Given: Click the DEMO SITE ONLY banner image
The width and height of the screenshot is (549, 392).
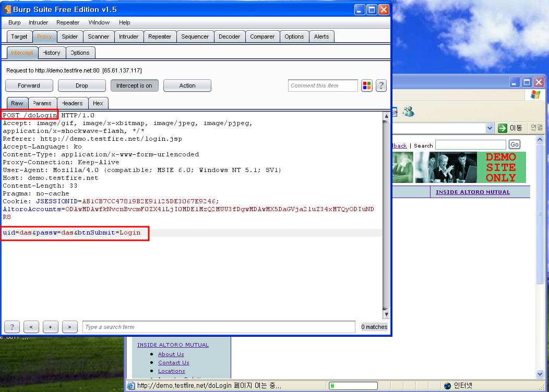Looking at the screenshot, I should pos(501,167).
